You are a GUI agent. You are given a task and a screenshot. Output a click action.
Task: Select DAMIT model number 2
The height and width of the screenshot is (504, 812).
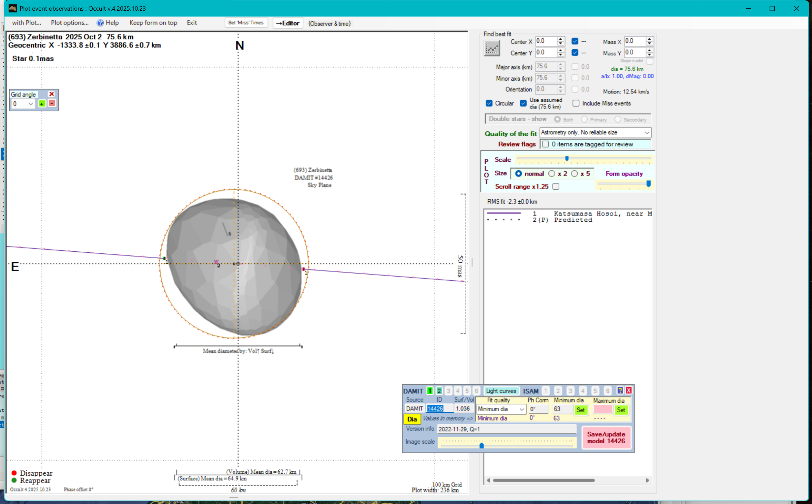click(439, 391)
